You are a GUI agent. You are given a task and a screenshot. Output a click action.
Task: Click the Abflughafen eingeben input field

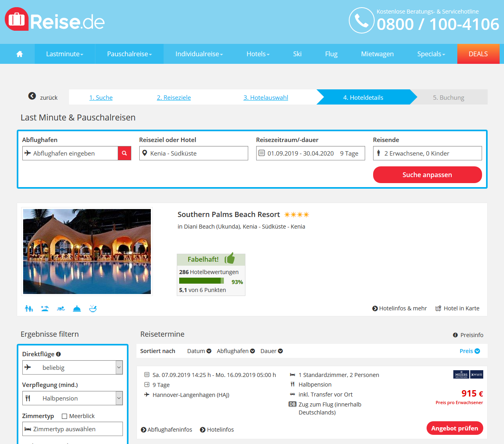70,153
